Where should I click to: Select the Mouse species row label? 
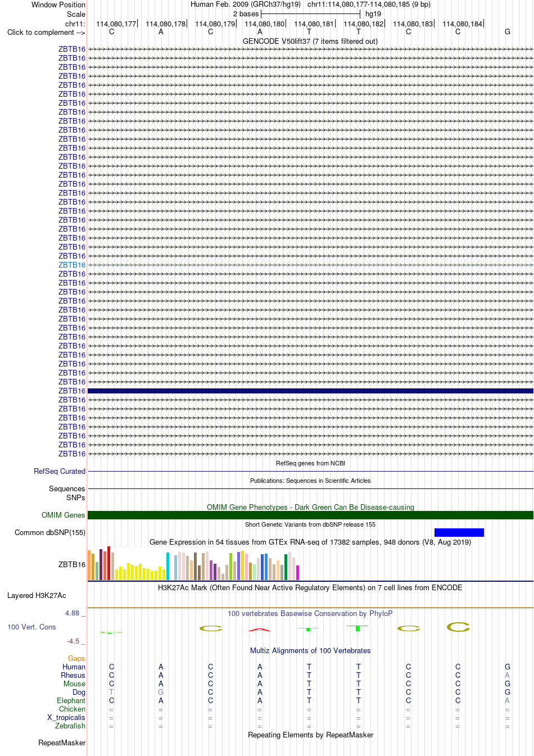tap(74, 683)
